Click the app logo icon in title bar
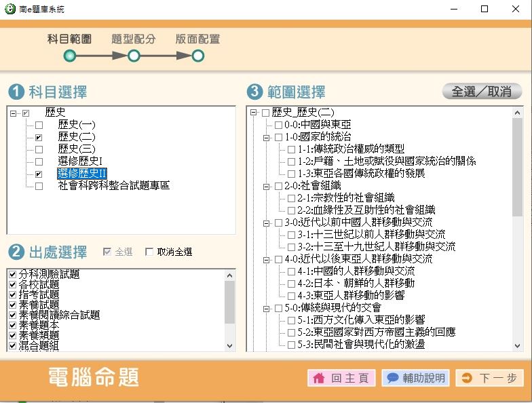This screenshot has width=532, height=403. coord(9,9)
